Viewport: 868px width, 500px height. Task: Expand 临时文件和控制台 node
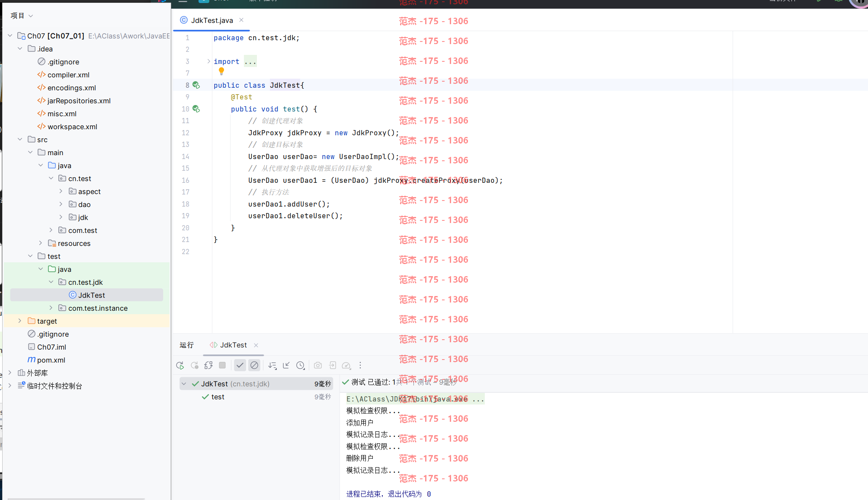pyautogui.click(x=10, y=385)
